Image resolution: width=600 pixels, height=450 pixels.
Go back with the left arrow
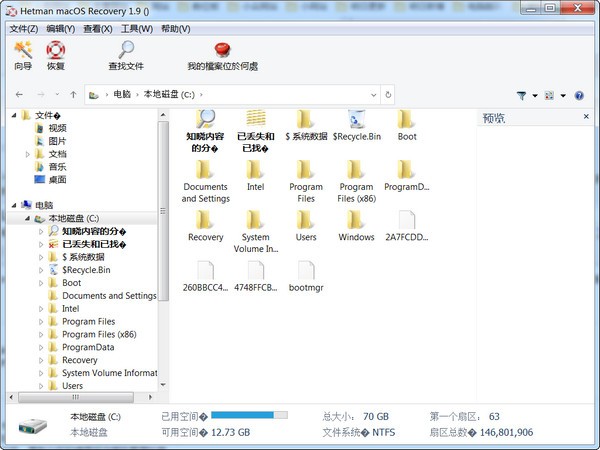[x=19, y=95]
